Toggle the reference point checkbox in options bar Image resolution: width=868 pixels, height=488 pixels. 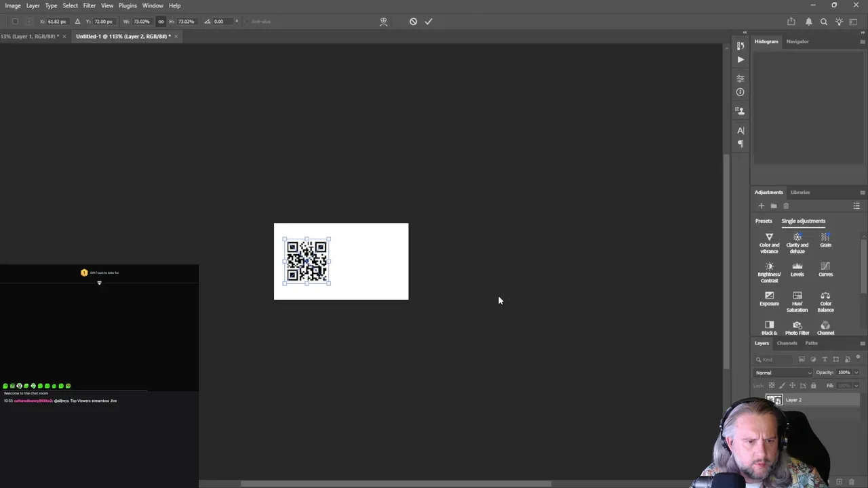pos(15,22)
